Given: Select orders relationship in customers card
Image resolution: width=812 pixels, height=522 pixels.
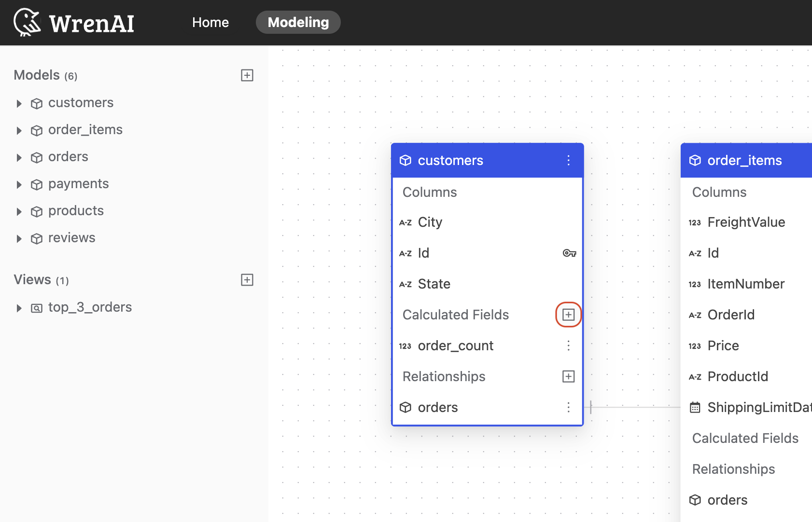Looking at the screenshot, I should [x=488, y=407].
